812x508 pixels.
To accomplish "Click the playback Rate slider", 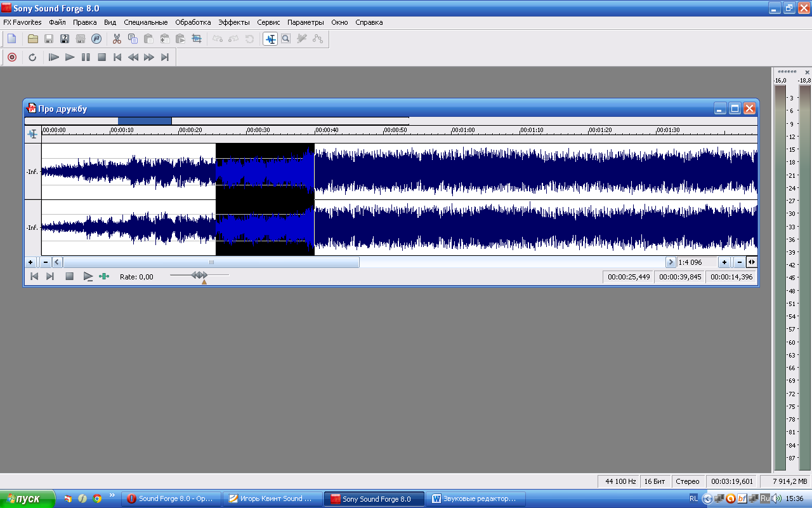I will (x=199, y=275).
